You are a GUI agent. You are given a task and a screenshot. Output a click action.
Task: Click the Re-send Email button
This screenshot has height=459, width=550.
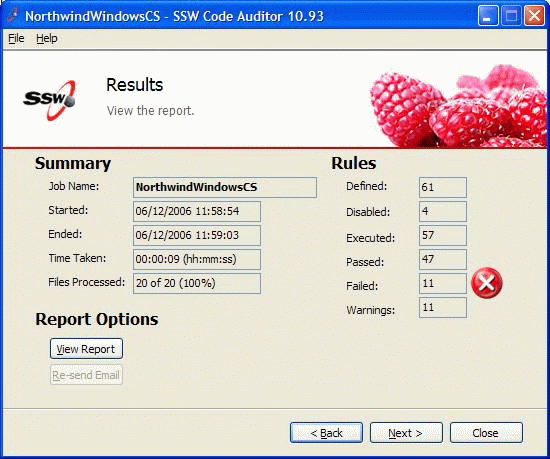[86, 375]
